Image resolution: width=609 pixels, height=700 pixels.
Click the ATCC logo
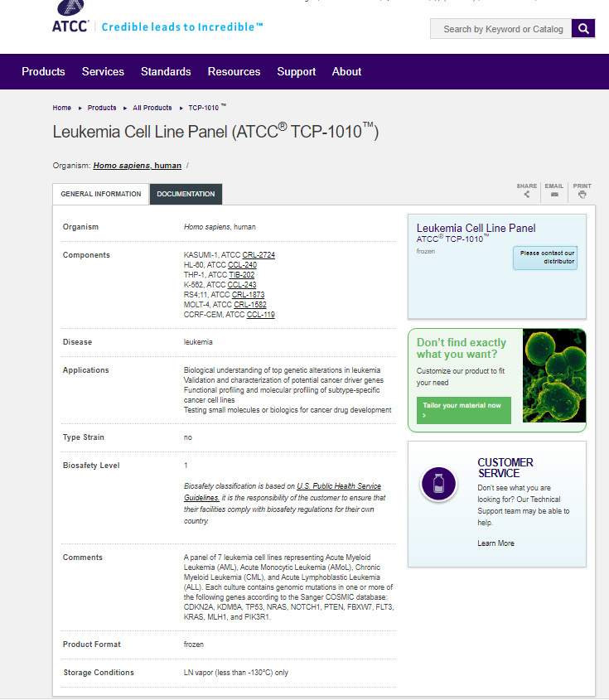(70, 17)
